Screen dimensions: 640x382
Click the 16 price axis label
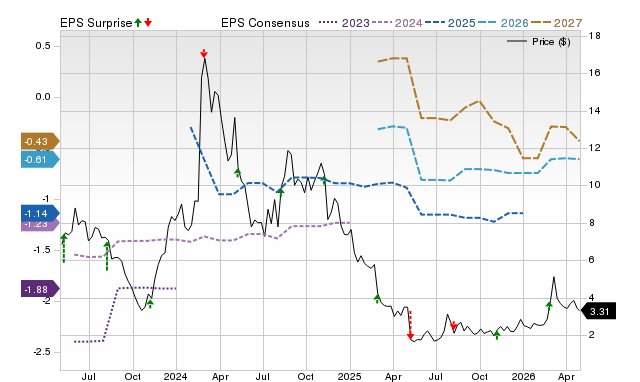click(595, 73)
